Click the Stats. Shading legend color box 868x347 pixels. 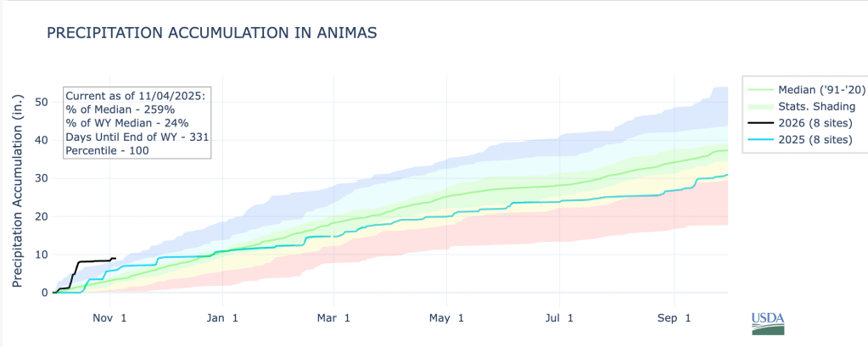759,105
